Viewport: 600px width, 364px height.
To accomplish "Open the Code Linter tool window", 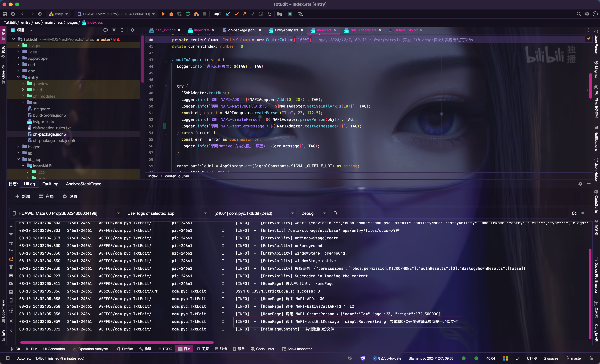I will tap(263, 349).
